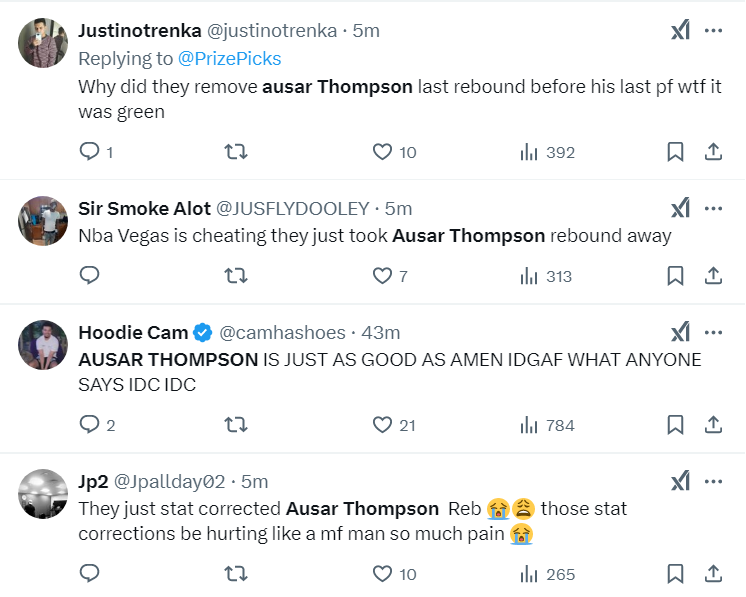Screen dimensions: 746x597
Task: Open Grok icon on Jp2's tweet
Action: click(680, 482)
